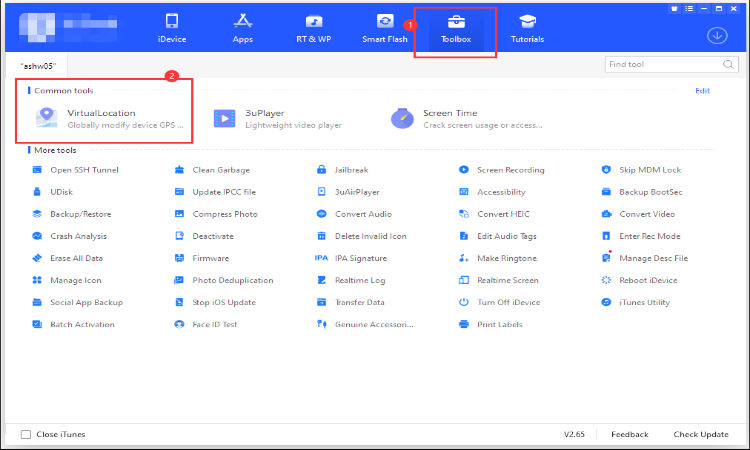Open Print Labels tool
This screenshot has height=450, width=750.
click(x=491, y=324)
